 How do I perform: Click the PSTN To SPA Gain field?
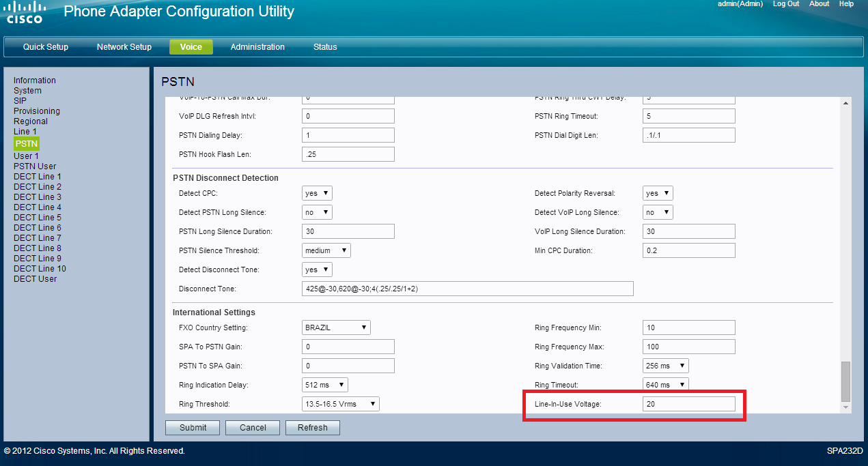pos(348,366)
